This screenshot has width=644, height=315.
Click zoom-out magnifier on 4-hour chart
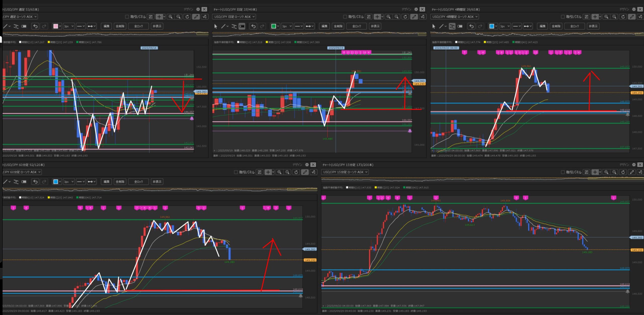pyautogui.click(x=615, y=17)
